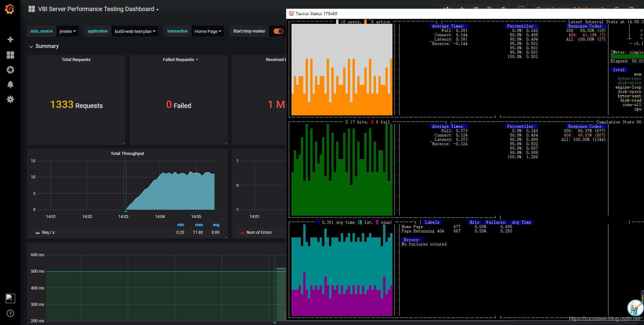The height and width of the screenshot is (325, 644).
Task: Open the application build-web-test-plan dropdown
Action: (135, 31)
